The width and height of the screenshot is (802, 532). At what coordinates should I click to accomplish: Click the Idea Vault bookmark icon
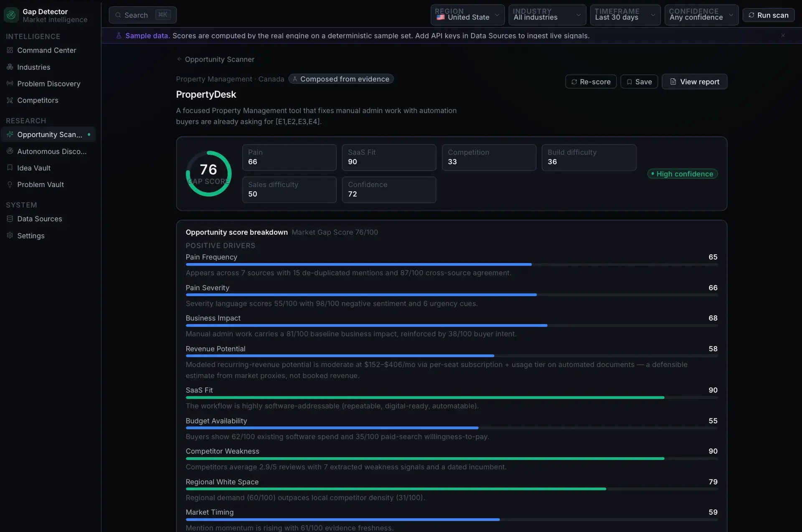pyautogui.click(x=10, y=167)
